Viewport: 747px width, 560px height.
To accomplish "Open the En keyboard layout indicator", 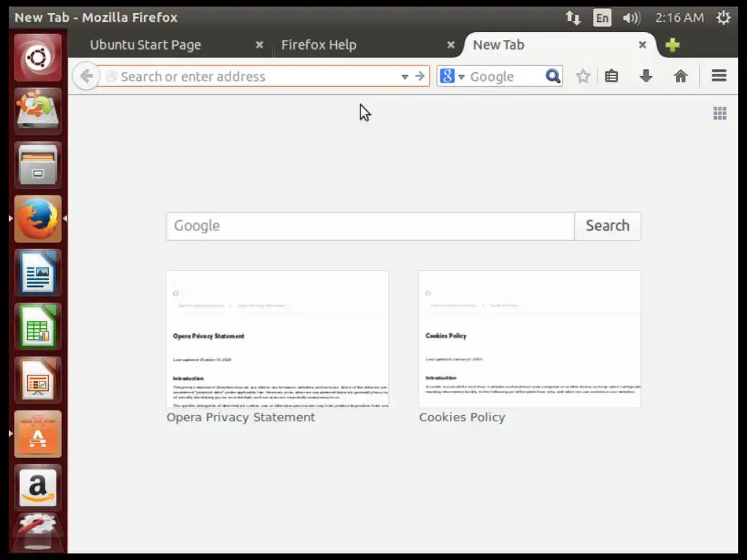I will point(602,18).
